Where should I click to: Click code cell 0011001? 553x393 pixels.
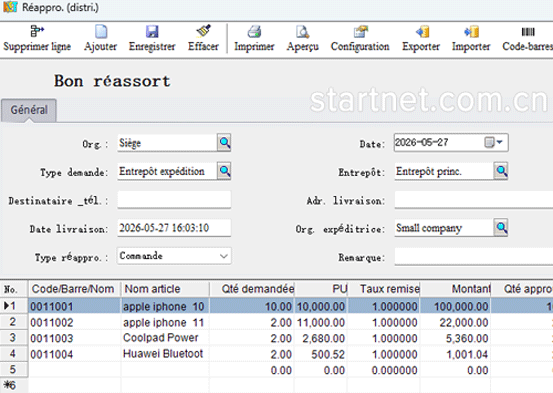[x=74, y=306]
